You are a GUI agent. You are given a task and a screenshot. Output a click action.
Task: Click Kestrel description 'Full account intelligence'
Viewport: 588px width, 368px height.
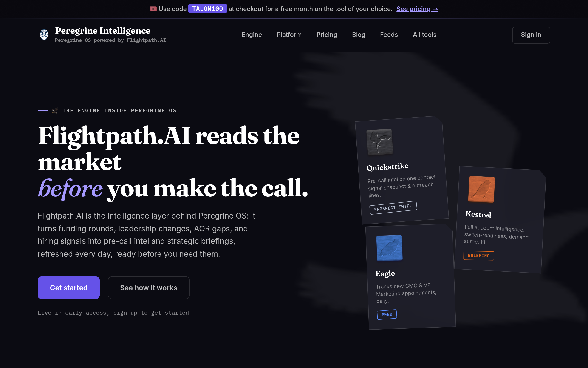coord(496,235)
